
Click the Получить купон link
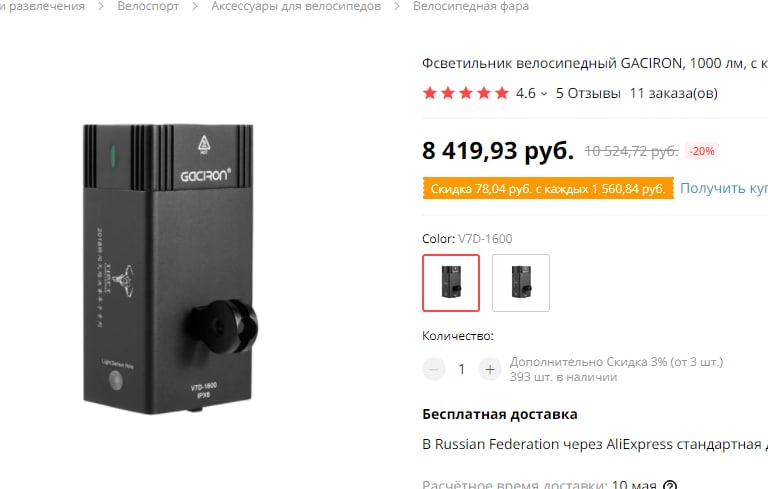[x=724, y=188]
